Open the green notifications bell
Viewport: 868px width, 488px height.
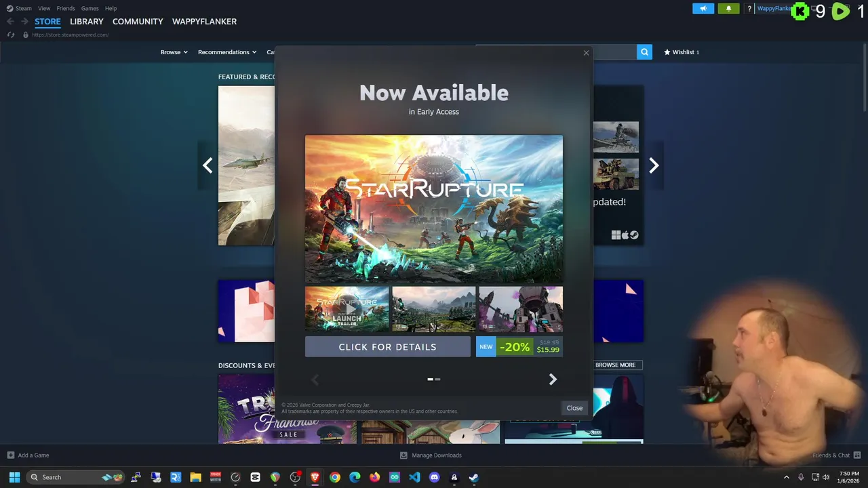pyautogui.click(x=728, y=9)
